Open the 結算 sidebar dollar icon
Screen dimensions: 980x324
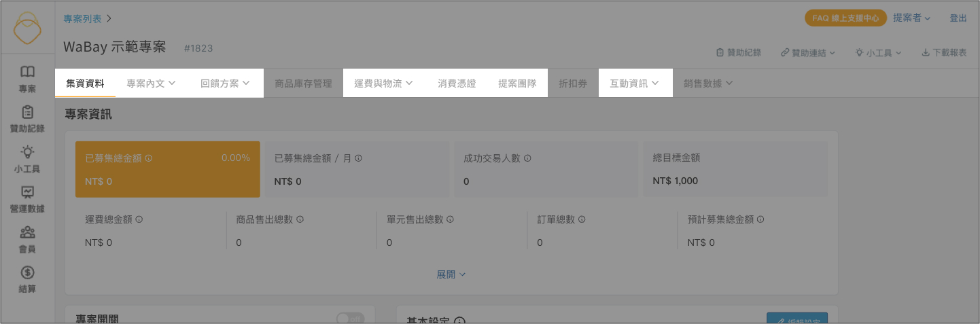[27, 272]
